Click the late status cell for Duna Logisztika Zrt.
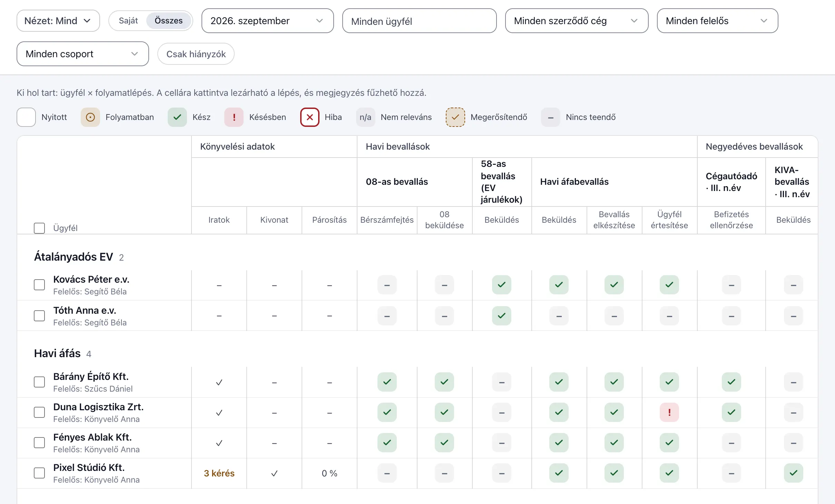This screenshot has width=835, height=504. pyautogui.click(x=669, y=412)
